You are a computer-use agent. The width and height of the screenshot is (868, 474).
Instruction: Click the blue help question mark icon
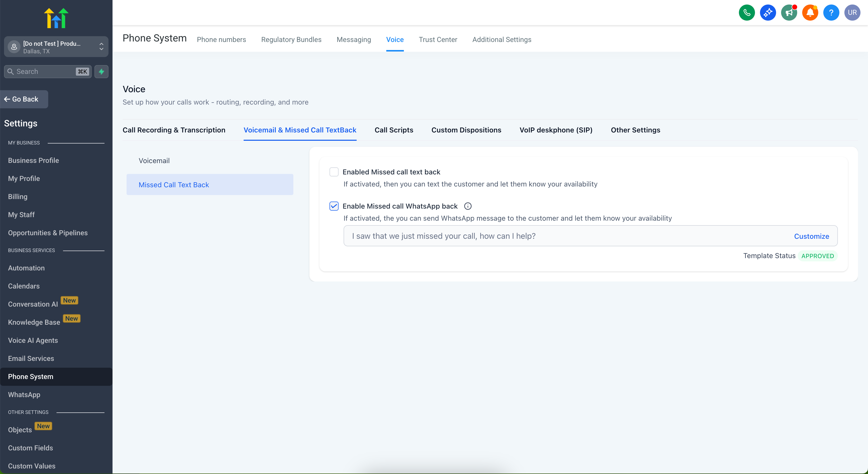(831, 13)
